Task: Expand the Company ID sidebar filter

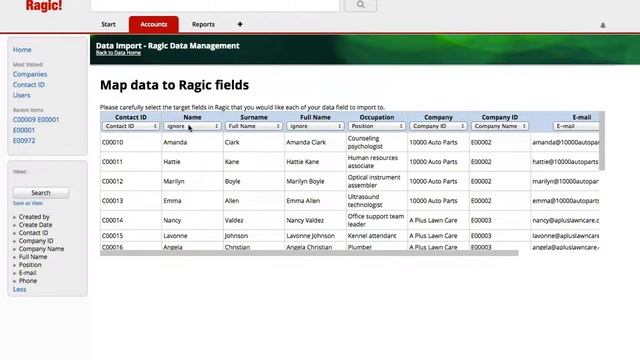Action: coord(36,241)
